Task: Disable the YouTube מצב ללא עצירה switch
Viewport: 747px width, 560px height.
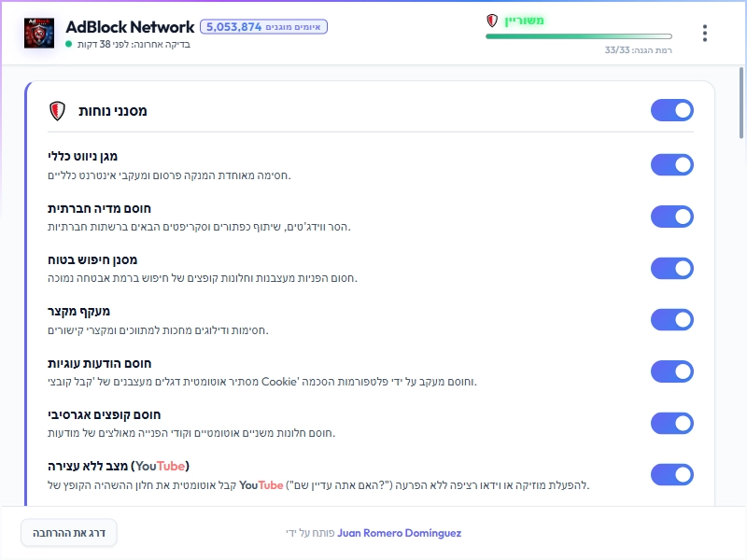Action: (671, 475)
